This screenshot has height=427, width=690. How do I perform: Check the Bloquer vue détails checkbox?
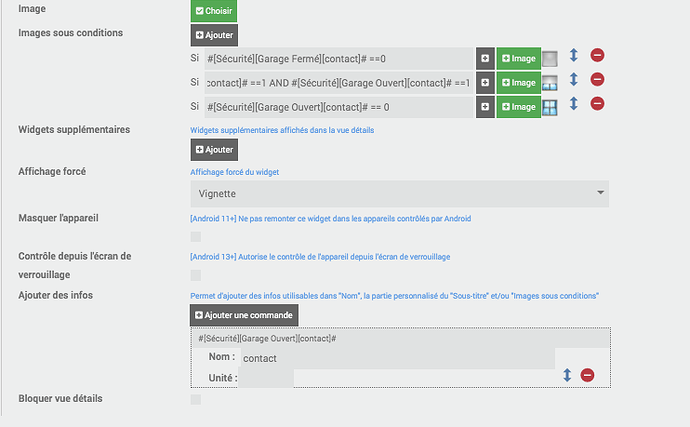196,400
